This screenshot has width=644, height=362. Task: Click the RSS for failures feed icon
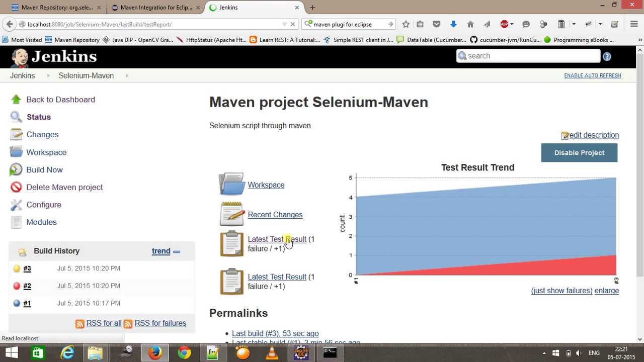pos(128,324)
